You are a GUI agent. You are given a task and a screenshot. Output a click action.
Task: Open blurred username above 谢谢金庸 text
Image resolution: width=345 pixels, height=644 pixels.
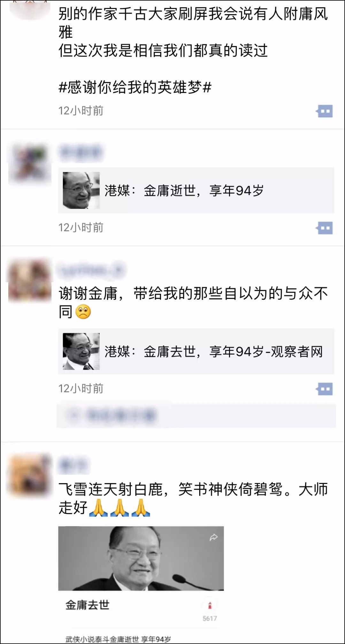91,270
